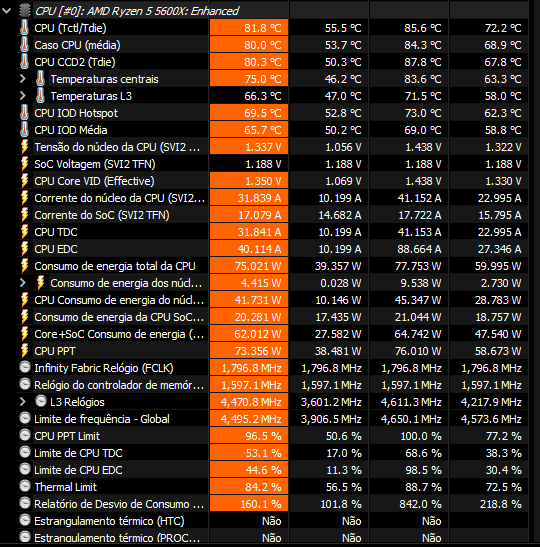Expand the L3 Relógios subtree
540x547 pixels.
23,402
